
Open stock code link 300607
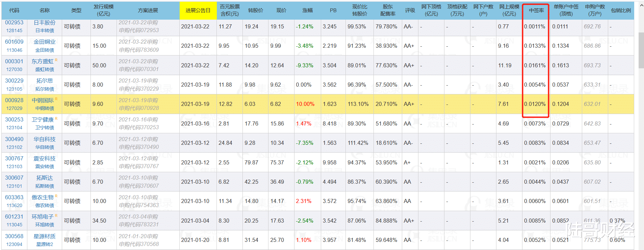pyautogui.click(x=14, y=178)
